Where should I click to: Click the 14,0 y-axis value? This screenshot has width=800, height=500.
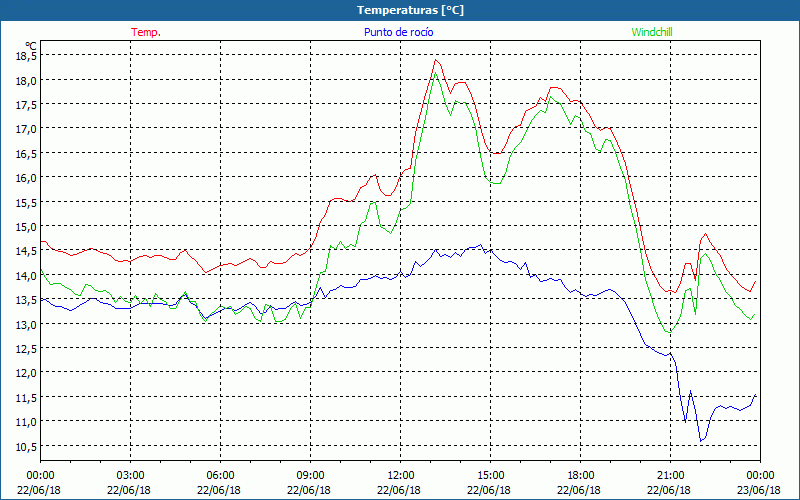(x=27, y=275)
